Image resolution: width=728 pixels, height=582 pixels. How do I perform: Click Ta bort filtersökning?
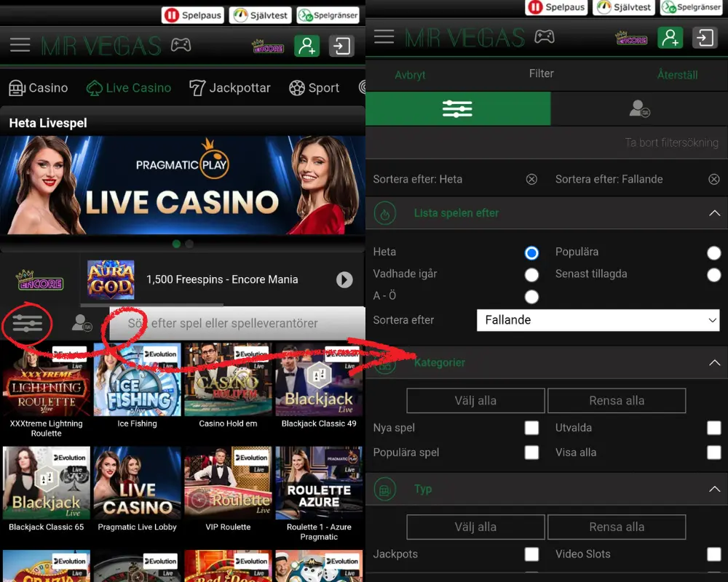coord(671,143)
